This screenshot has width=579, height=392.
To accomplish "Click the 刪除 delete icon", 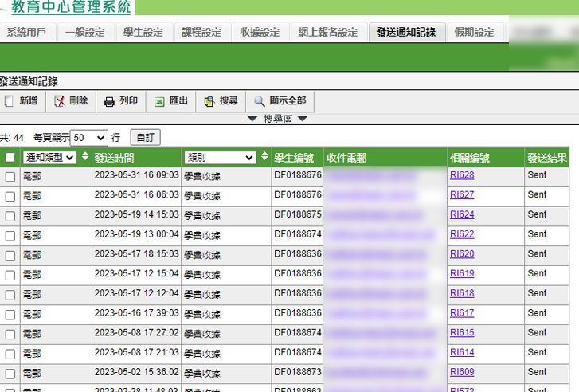I will point(60,101).
